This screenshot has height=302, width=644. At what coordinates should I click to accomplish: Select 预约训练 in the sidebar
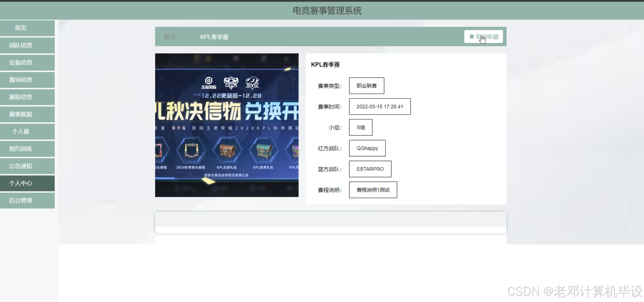27,149
